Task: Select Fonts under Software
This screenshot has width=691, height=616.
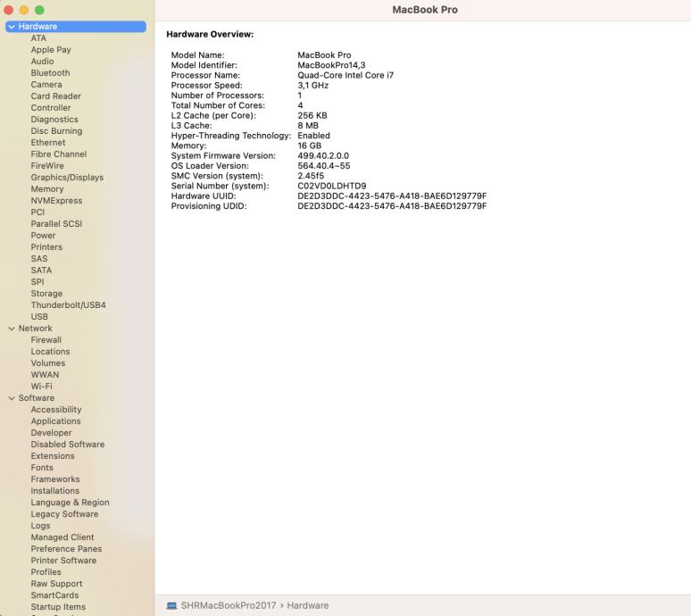Action: pos(42,468)
